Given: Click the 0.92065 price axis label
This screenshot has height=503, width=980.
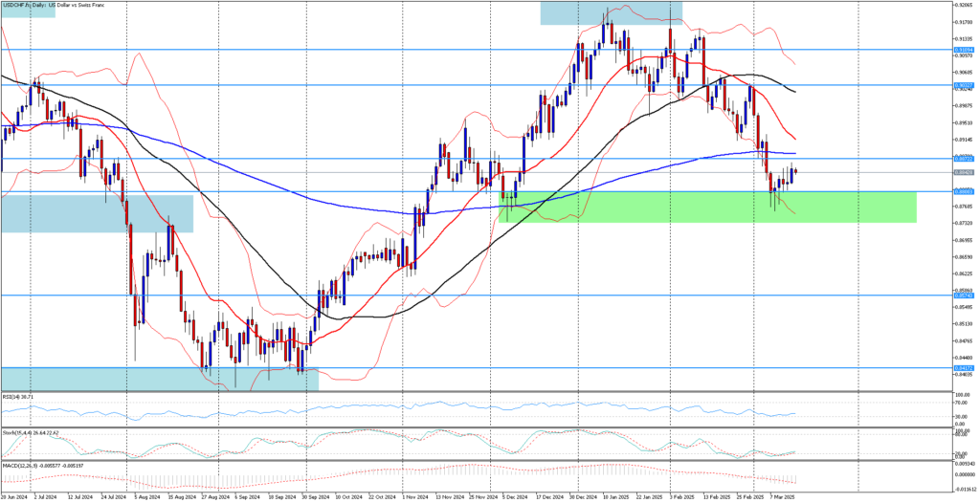Looking at the screenshot, I should click(963, 5).
